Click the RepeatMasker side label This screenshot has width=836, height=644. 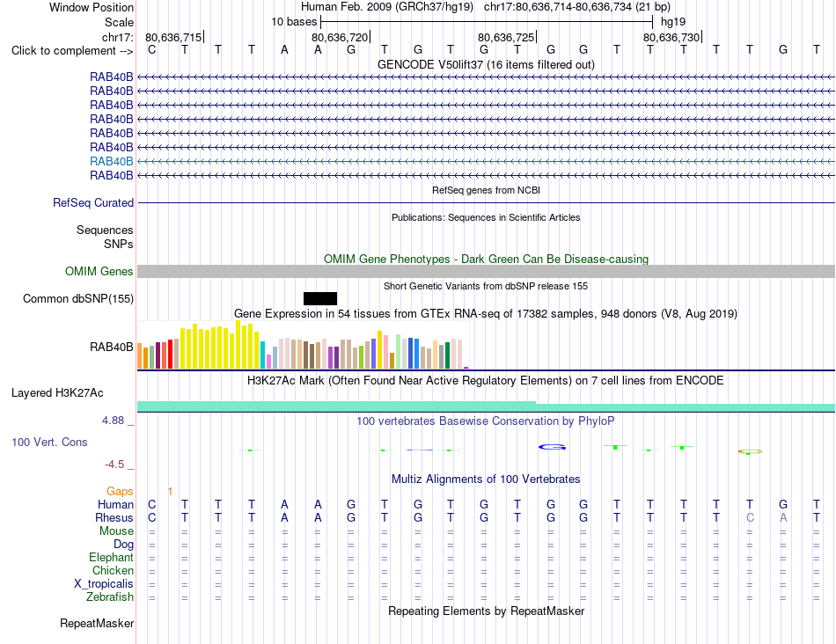pyautogui.click(x=97, y=623)
